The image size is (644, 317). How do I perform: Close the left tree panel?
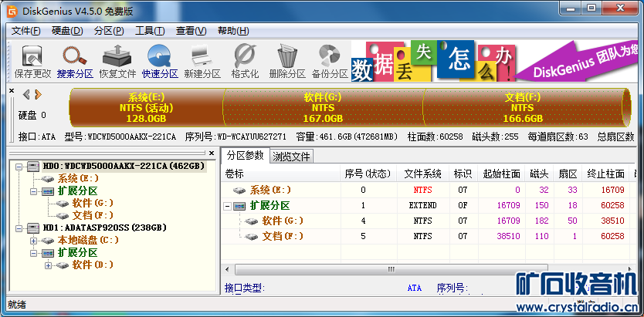coord(212,153)
